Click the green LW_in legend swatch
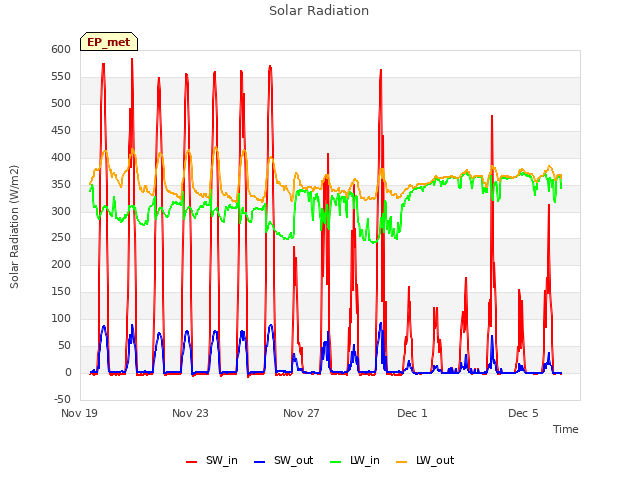The width and height of the screenshot is (640, 480). tap(336, 462)
